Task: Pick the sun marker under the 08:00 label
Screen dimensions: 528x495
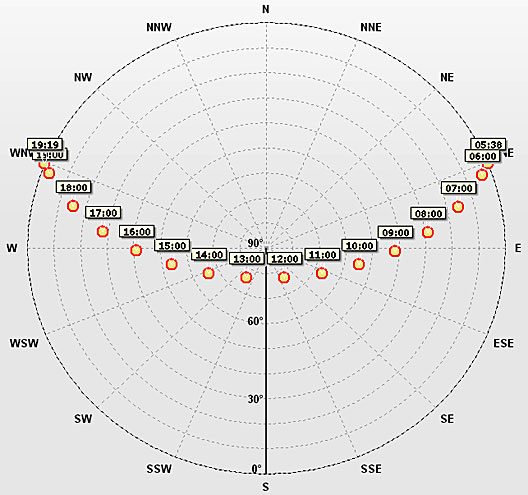Action: pyautogui.click(x=428, y=232)
